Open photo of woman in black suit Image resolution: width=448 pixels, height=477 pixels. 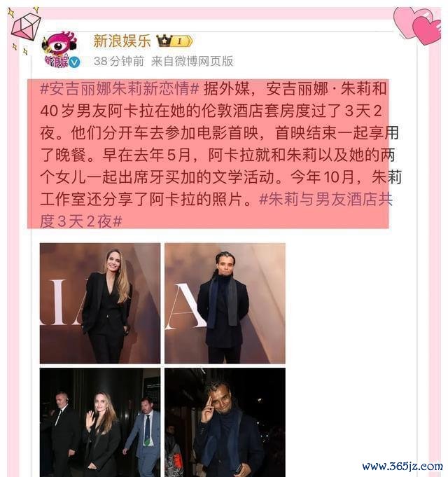(100, 303)
